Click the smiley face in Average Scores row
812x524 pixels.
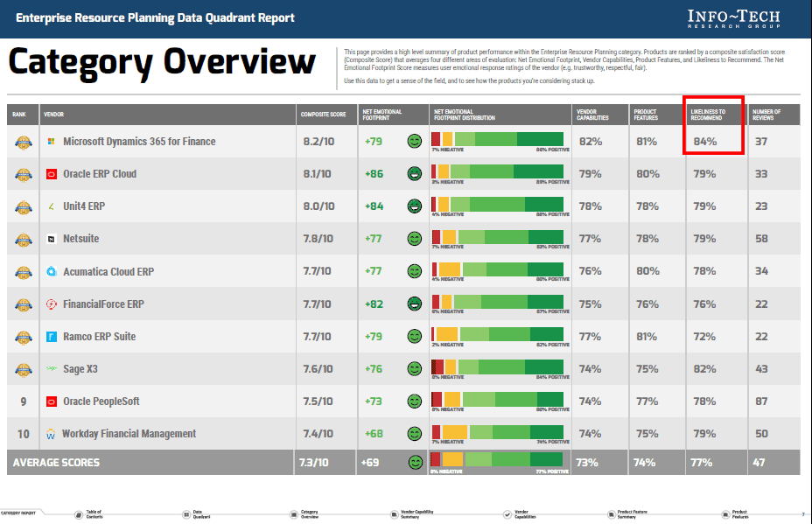416,462
